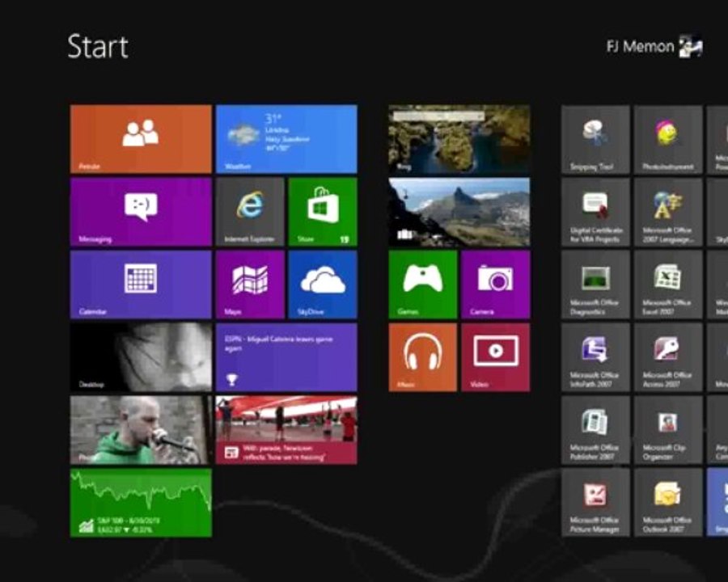The width and height of the screenshot is (728, 582).
Task: Open the green Finance stock chart tile
Action: pyautogui.click(x=141, y=503)
